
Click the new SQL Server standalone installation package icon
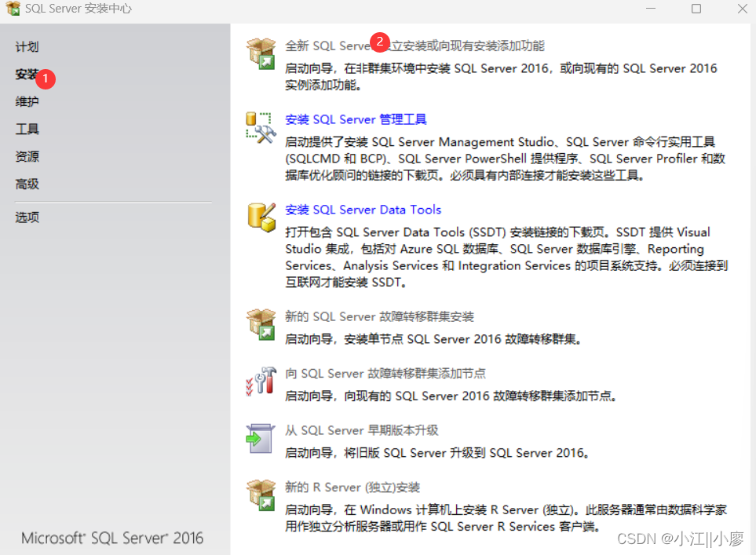click(261, 53)
